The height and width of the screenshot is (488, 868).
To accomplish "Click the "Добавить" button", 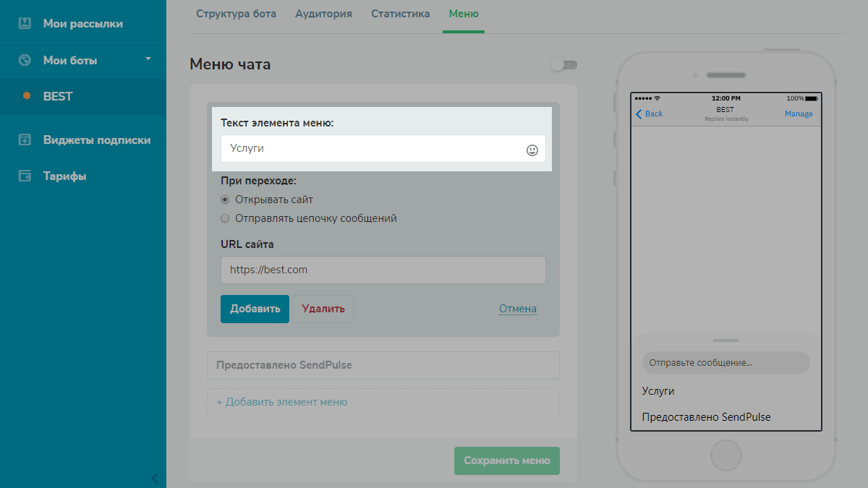I will coord(255,309).
